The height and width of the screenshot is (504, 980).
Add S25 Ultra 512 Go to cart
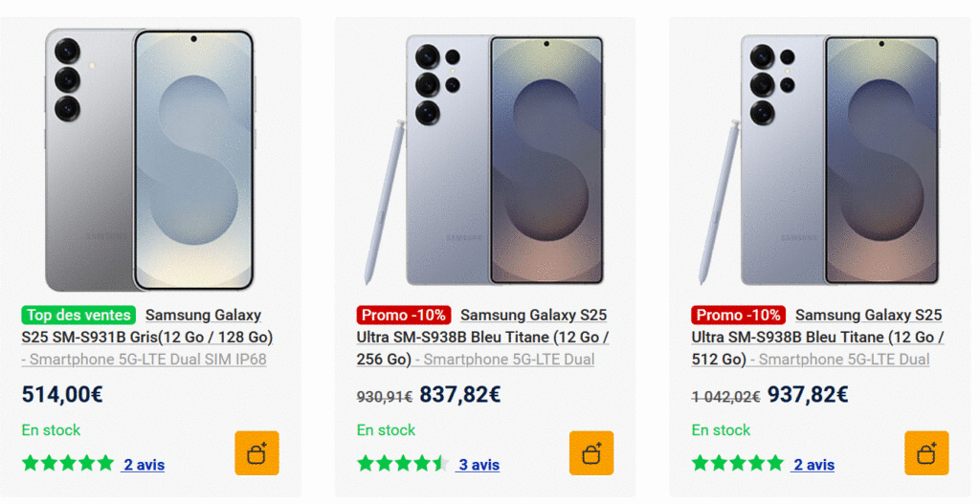click(x=926, y=453)
